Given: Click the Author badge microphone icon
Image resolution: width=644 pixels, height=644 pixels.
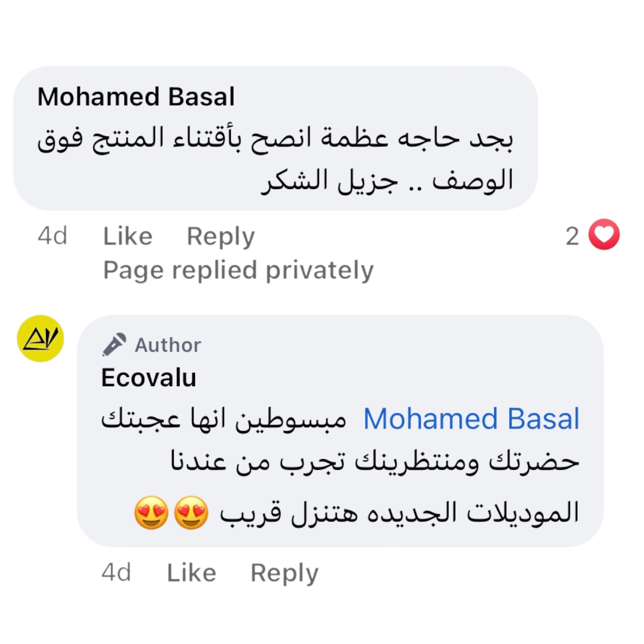Looking at the screenshot, I should coord(114,344).
